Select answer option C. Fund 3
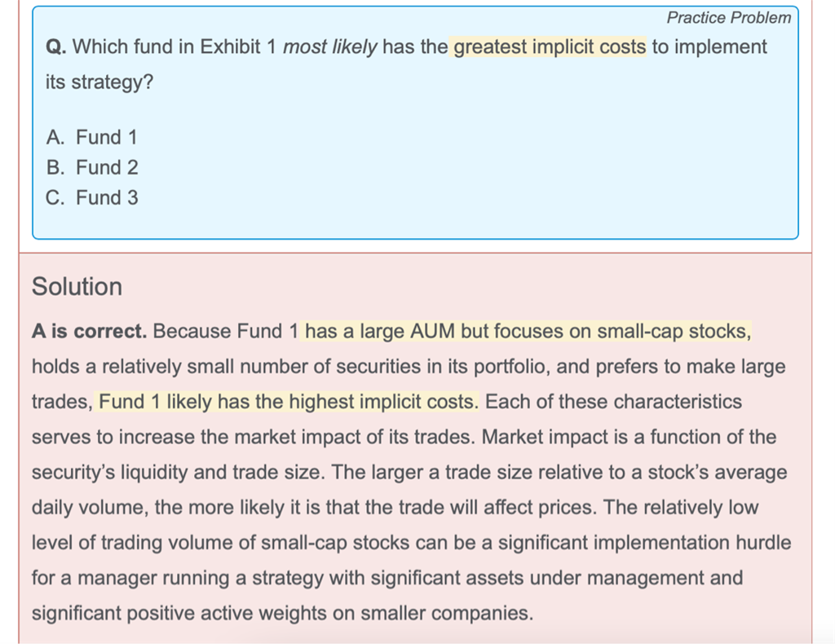835x644 pixels. tap(93, 197)
